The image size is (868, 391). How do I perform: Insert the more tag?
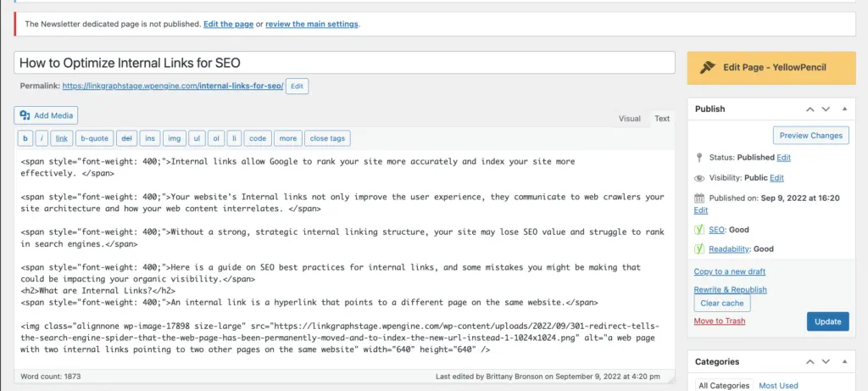tap(288, 138)
